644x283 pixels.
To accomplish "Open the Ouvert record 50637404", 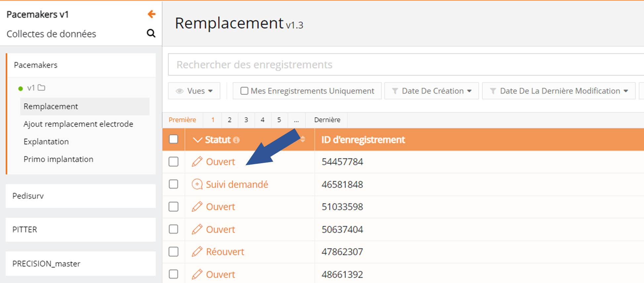I will tap(220, 229).
